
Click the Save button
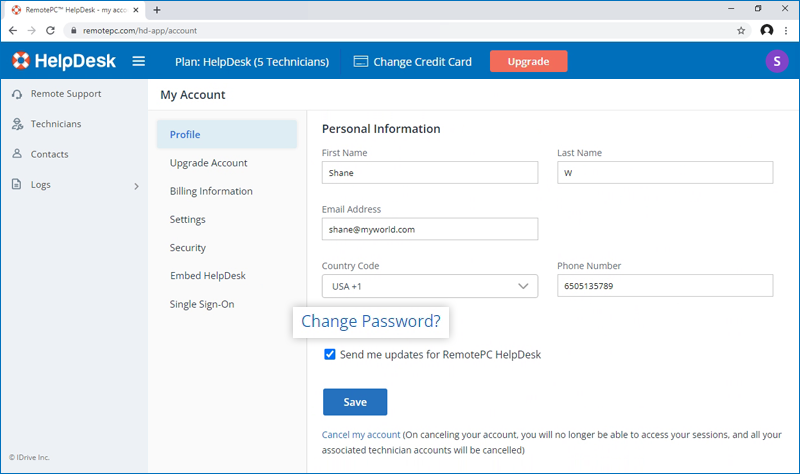(x=355, y=402)
